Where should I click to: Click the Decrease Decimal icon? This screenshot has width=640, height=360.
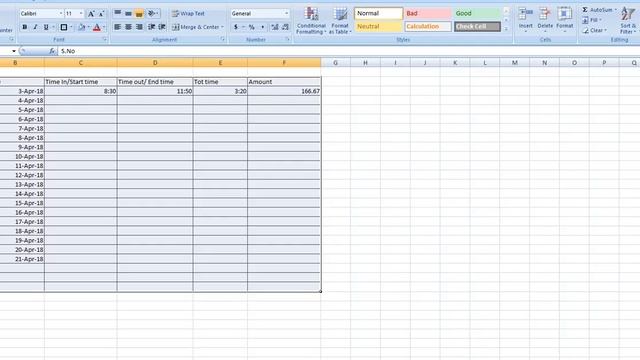[285, 27]
